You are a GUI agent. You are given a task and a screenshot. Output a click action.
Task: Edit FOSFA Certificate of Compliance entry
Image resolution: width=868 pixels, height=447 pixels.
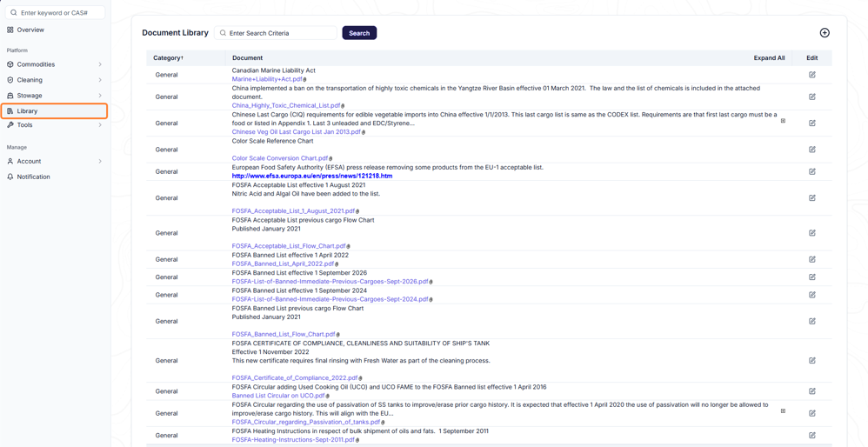pos(812,361)
